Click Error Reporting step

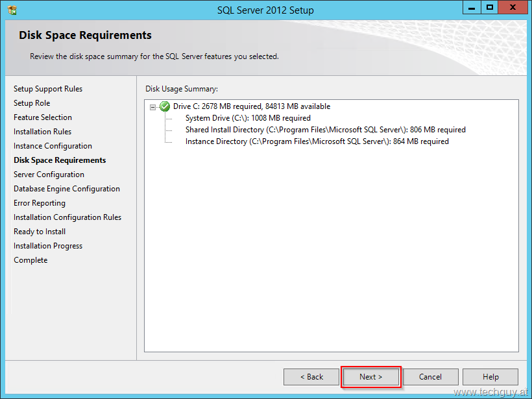click(x=40, y=203)
